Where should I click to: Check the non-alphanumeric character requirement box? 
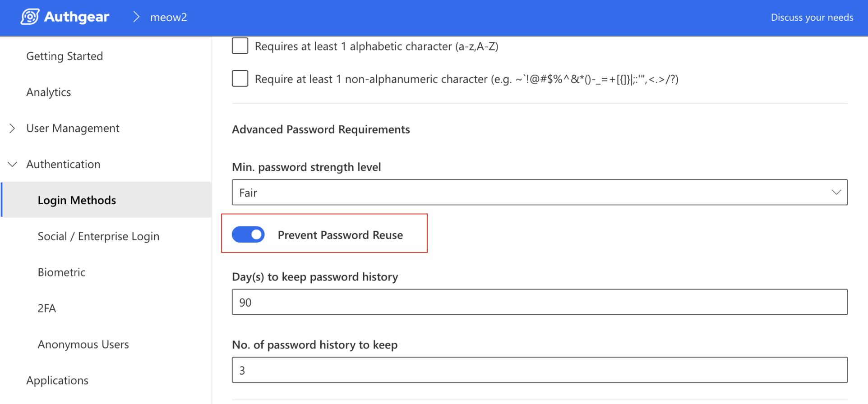pos(240,79)
